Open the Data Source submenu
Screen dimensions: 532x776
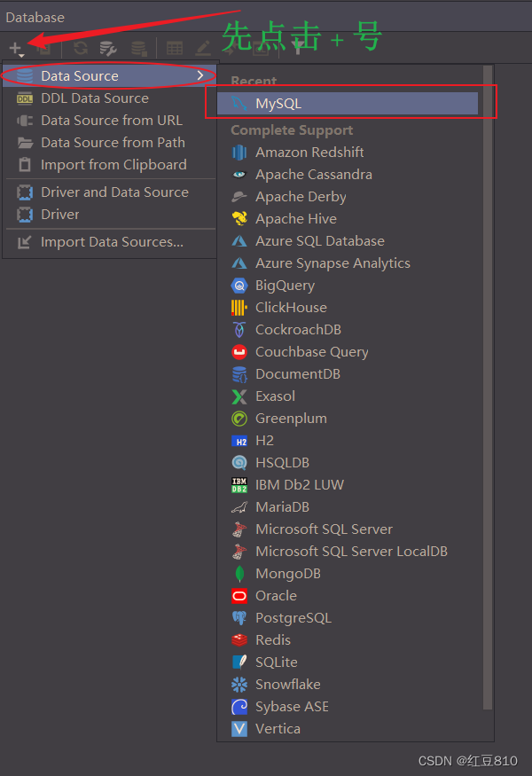pyautogui.click(x=109, y=75)
